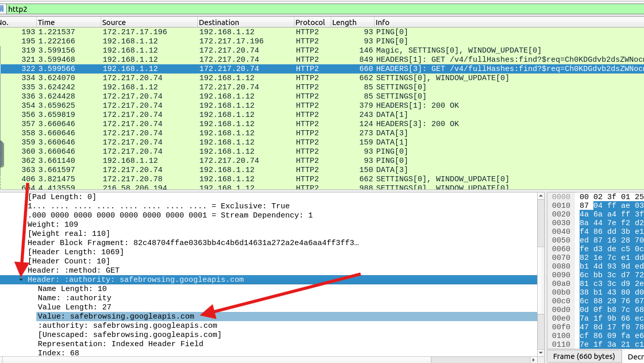The height and width of the screenshot is (363, 644).
Task: Click the [Pad Length: 0] detail line
Action: 62,197
